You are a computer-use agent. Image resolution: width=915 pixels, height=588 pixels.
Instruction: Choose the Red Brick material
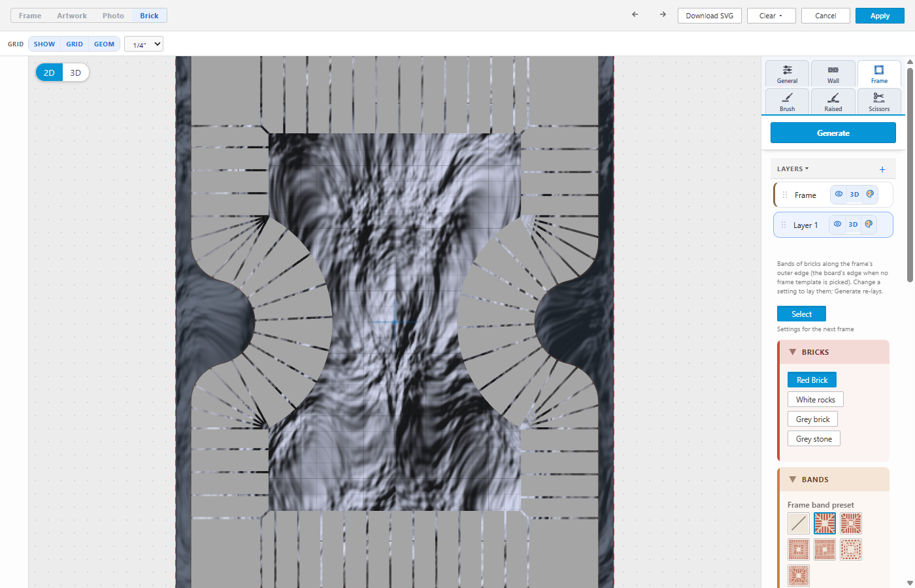(812, 380)
